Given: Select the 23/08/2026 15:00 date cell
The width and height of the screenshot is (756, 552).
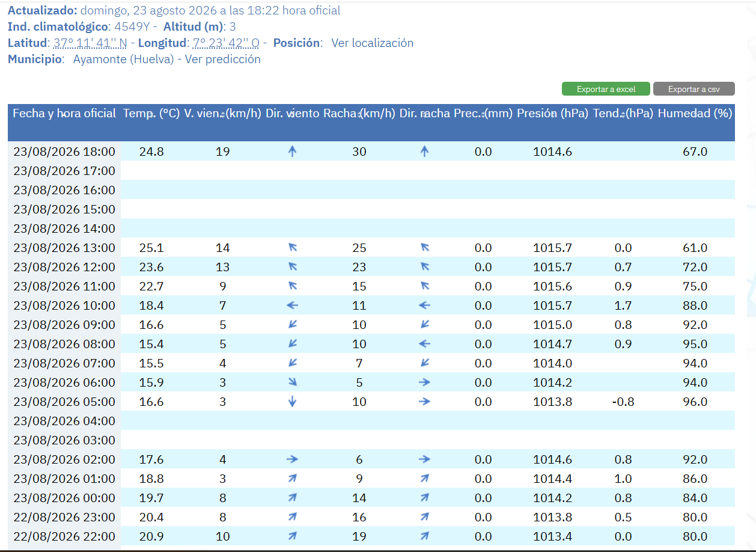Looking at the screenshot, I should pos(64,209).
